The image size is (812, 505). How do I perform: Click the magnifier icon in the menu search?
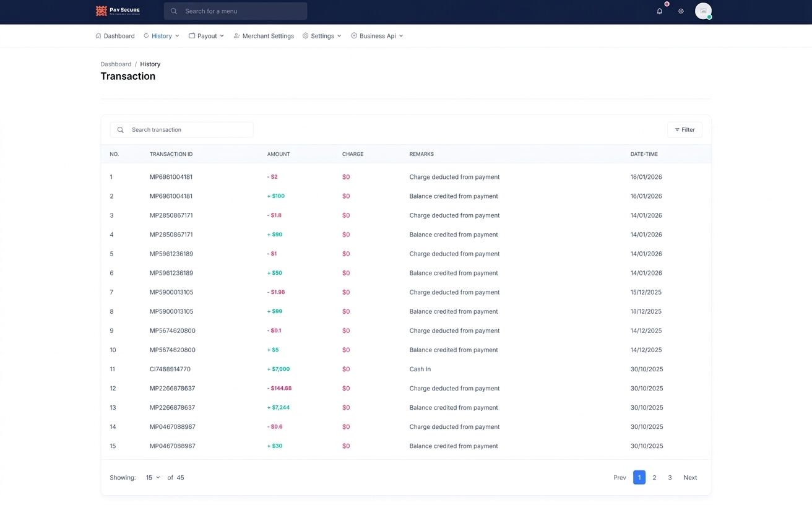[174, 11]
